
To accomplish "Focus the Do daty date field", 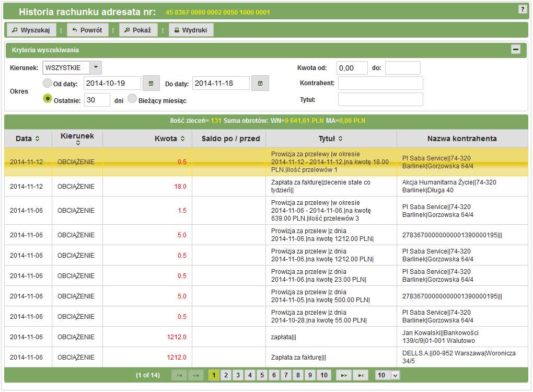I will point(221,83).
